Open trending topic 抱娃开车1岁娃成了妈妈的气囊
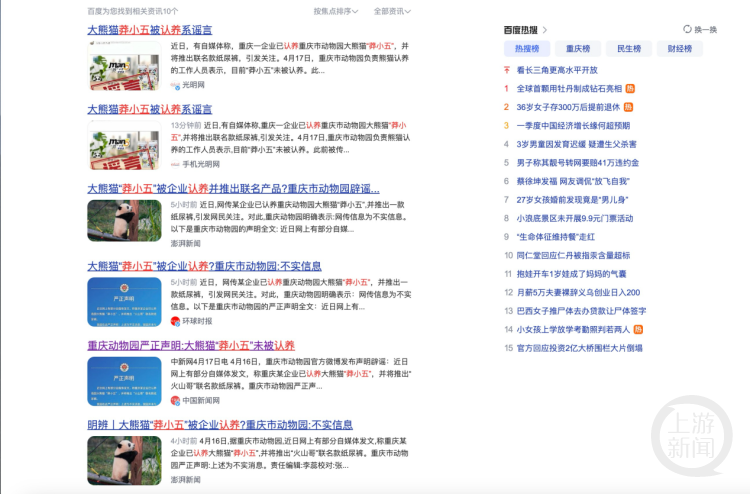The height and width of the screenshot is (494, 750). (572, 274)
